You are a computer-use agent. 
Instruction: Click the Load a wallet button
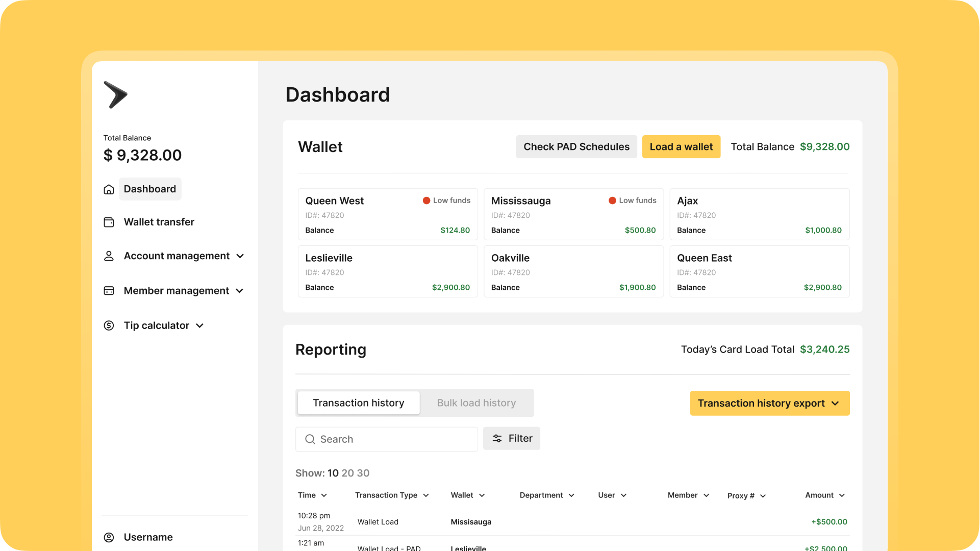click(681, 146)
